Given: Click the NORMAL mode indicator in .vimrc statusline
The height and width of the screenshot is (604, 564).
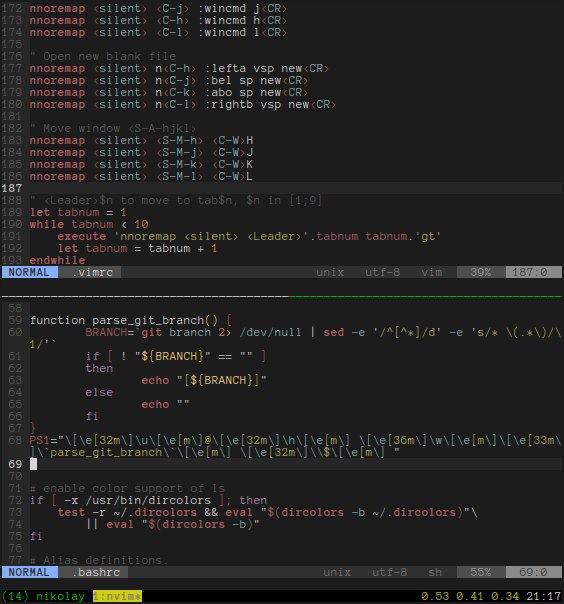Looking at the screenshot, I should pos(30,272).
